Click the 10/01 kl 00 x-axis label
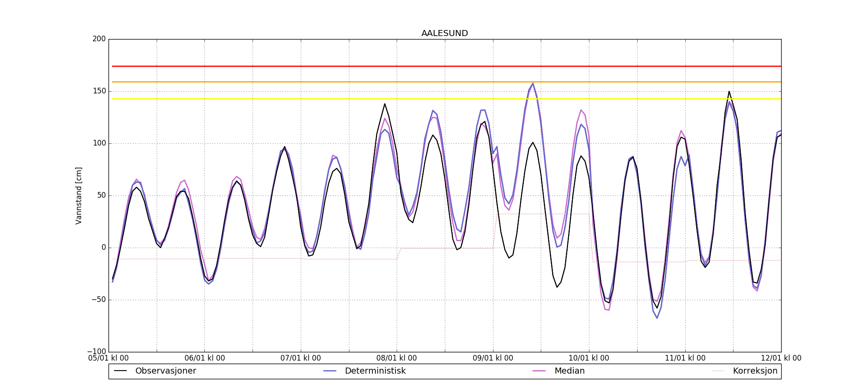Viewport: 868px width, 391px height. click(589, 358)
